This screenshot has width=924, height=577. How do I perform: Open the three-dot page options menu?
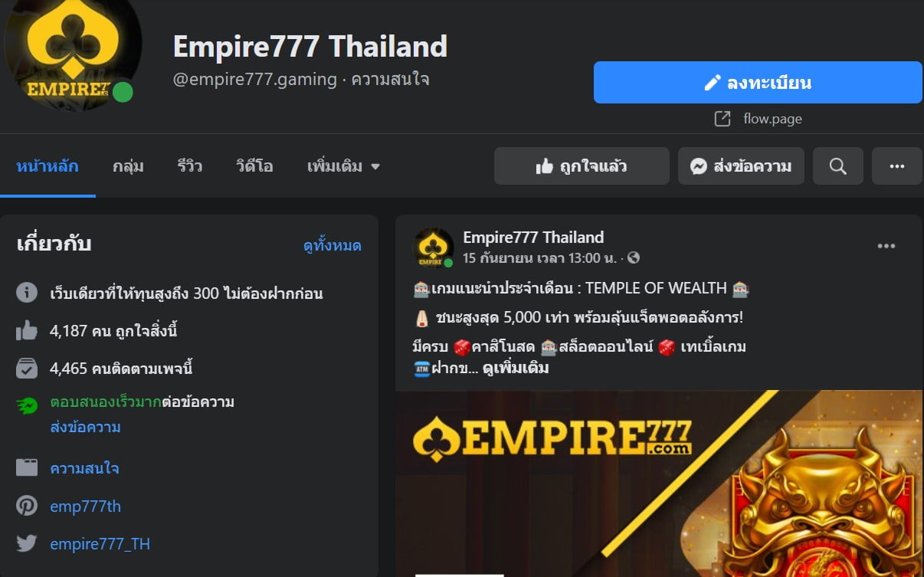click(897, 166)
